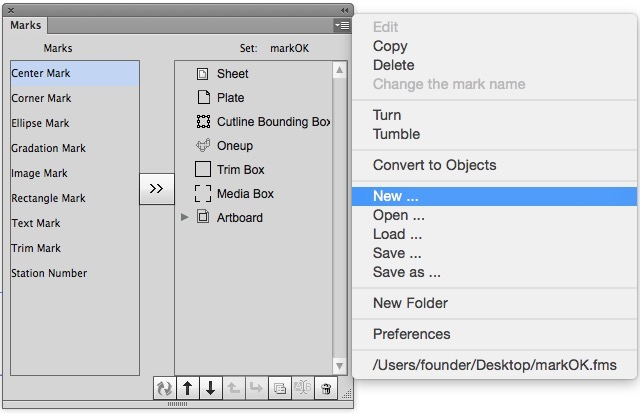Select 'Convert to Objects' menu entry
Screen dimensions: 640x414
[x=434, y=165]
